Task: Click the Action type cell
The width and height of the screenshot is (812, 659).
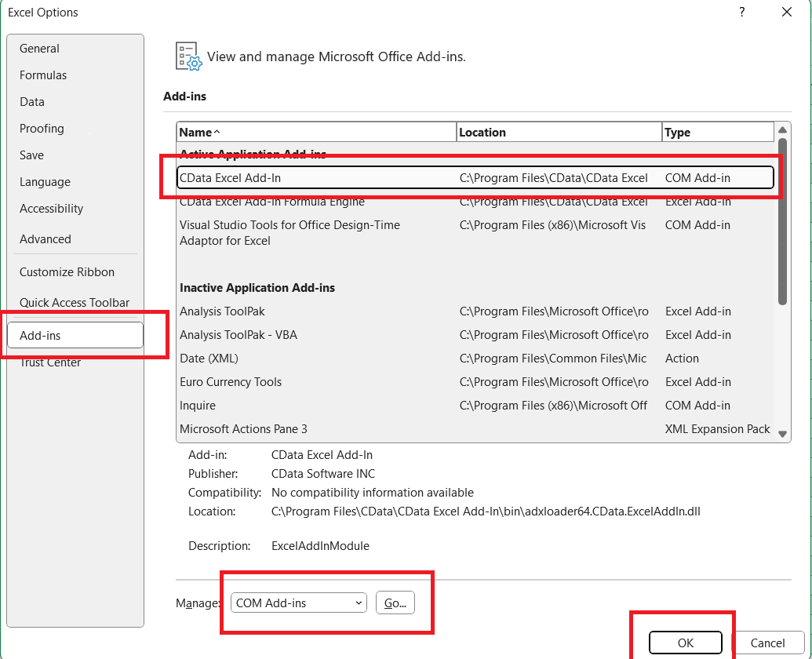Action: click(x=682, y=359)
